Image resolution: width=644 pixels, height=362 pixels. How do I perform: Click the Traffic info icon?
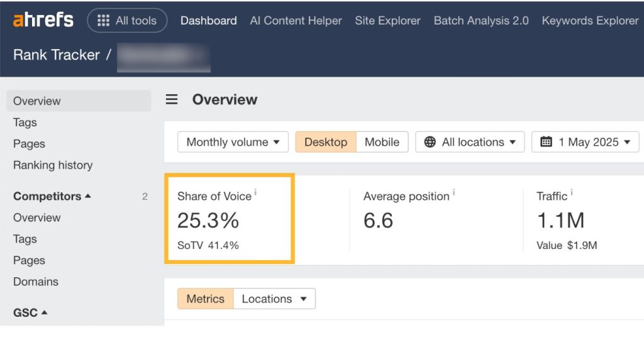[571, 192]
